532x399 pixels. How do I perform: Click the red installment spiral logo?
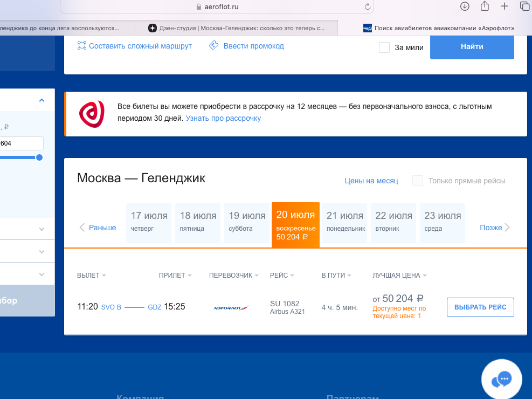point(92,114)
